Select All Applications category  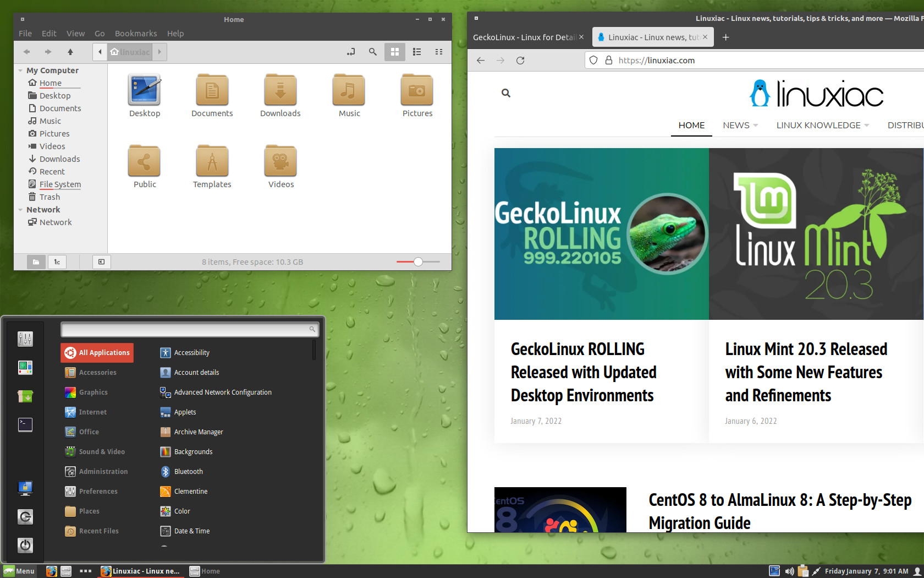97,353
